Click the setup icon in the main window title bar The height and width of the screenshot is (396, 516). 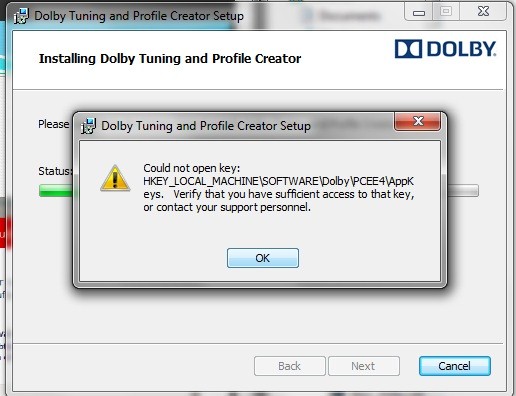pos(21,16)
